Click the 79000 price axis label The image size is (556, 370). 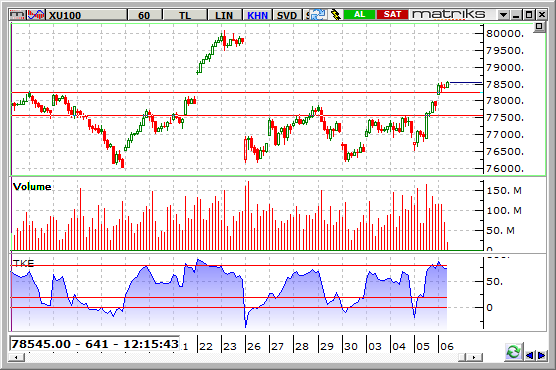click(505, 68)
